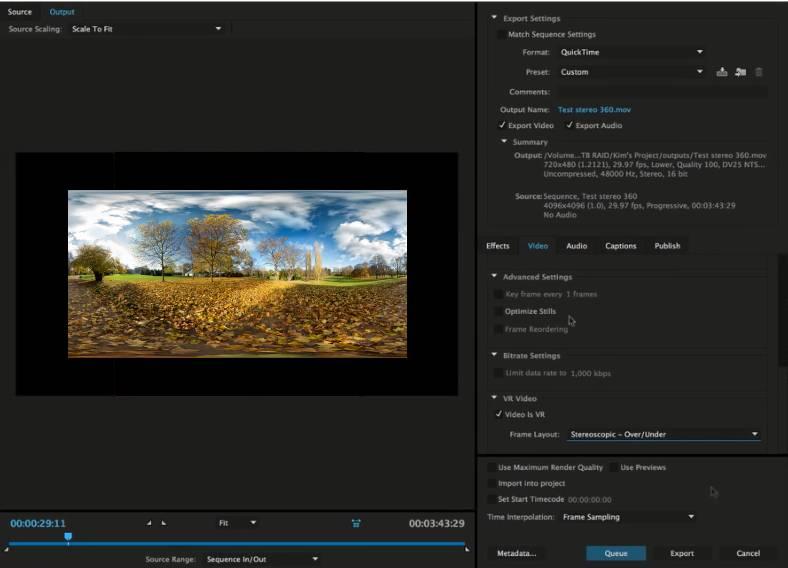The width and height of the screenshot is (788, 568).
Task: Open the Fit zoom level dropdown
Action: tap(237, 523)
